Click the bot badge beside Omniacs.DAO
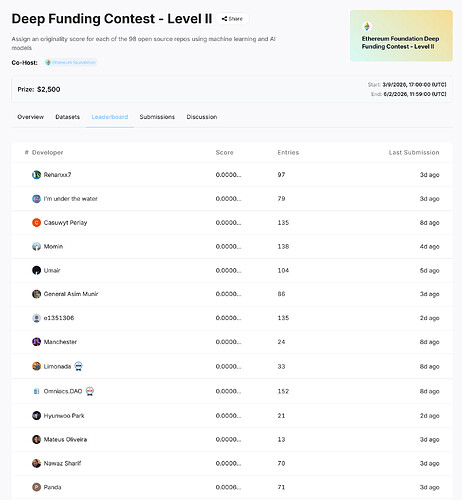Viewport: 462px width, 500px height. point(90,391)
